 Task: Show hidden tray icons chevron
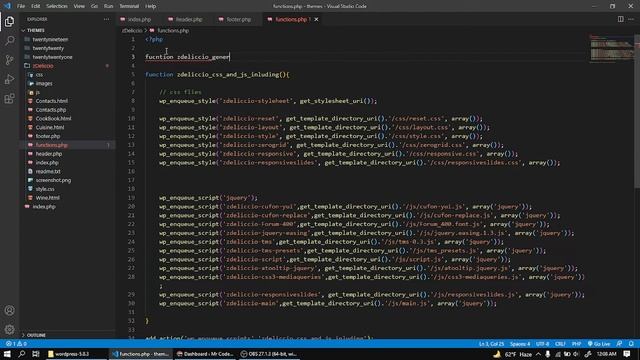coord(538,354)
